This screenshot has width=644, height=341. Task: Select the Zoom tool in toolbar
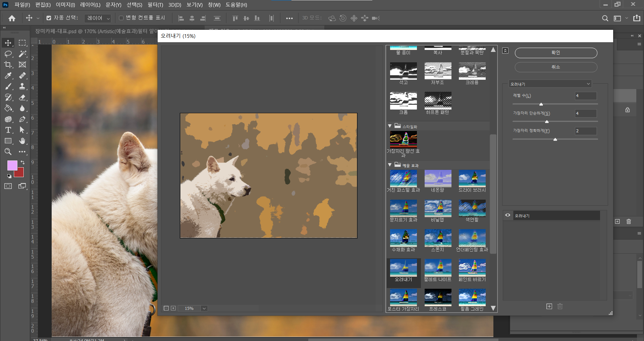pyautogui.click(x=8, y=152)
